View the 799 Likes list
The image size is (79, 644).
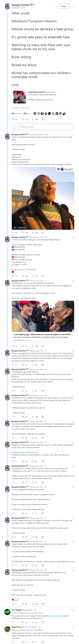(x=27, y=113)
